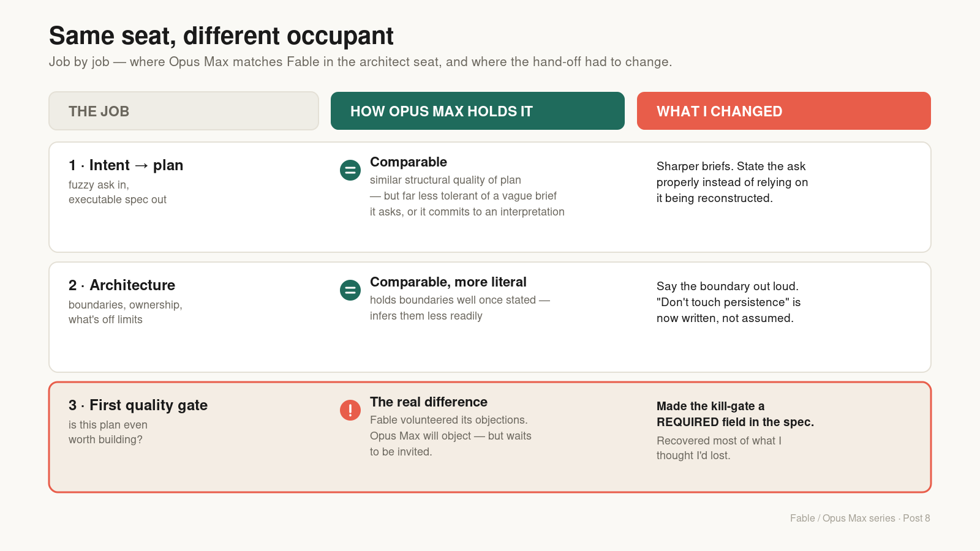This screenshot has height=551, width=980.
Task: Click the paragraph starting 'Sharper briefs. State the ask'
Action: 733,182
